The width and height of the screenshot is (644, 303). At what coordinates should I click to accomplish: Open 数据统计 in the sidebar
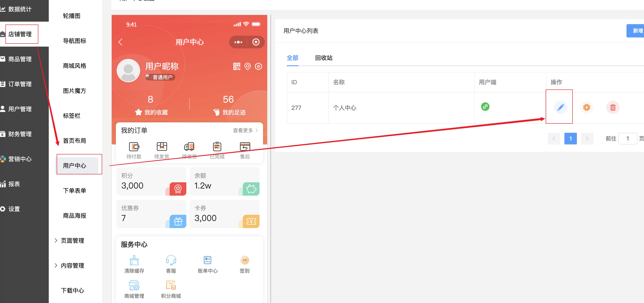coord(20,9)
